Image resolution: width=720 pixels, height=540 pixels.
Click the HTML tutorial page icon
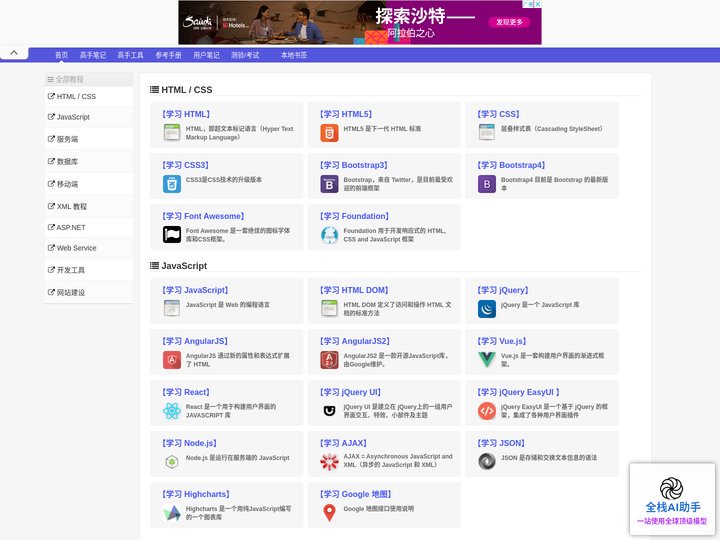click(x=172, y=133)
